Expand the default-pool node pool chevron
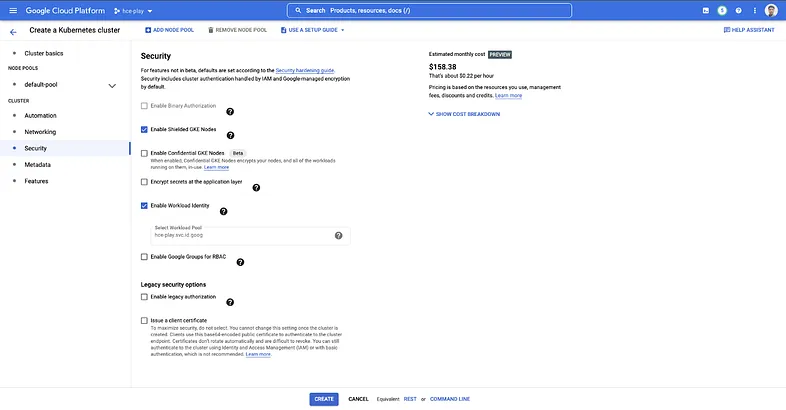This screenshot has width=786, height=410. (x=112, y=86)
